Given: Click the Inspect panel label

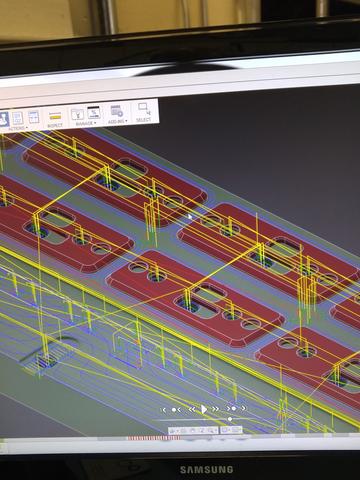Looking at the screenshot, I should (55, 125).
